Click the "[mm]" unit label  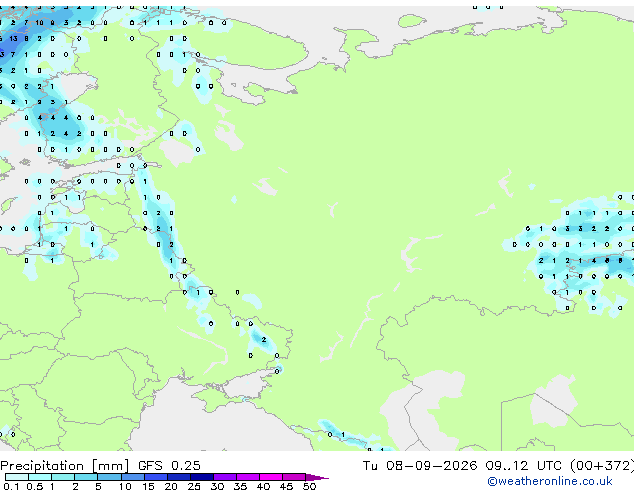(111, 466)
